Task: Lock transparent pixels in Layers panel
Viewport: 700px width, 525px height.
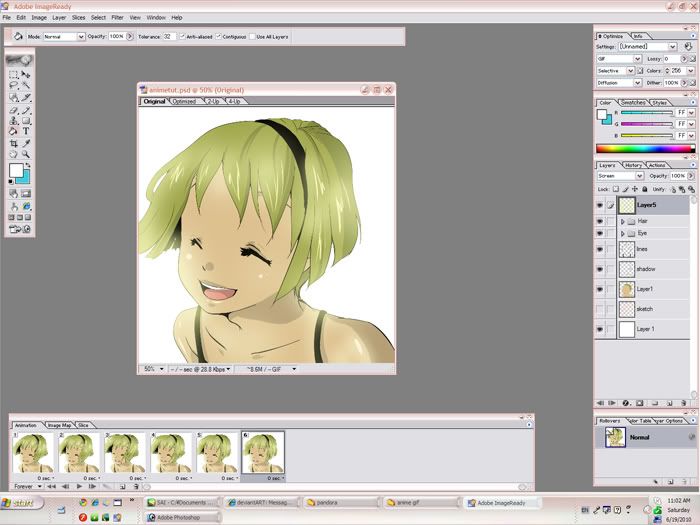Action: point(616,189)
